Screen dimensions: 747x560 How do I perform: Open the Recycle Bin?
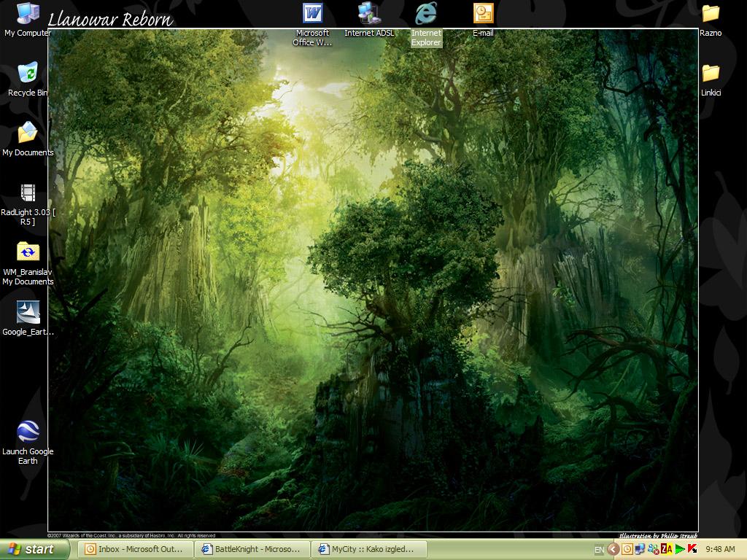tap(28, 74)
